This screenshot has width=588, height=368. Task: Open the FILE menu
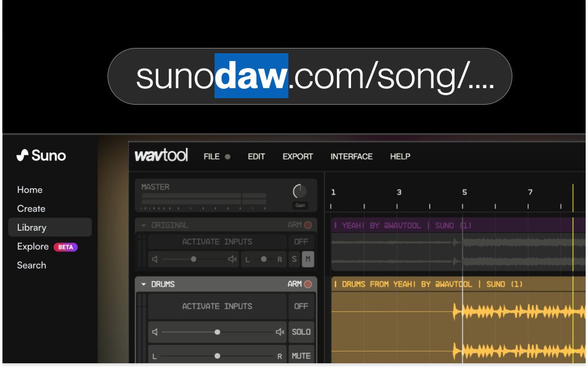(x=212, y=157)
